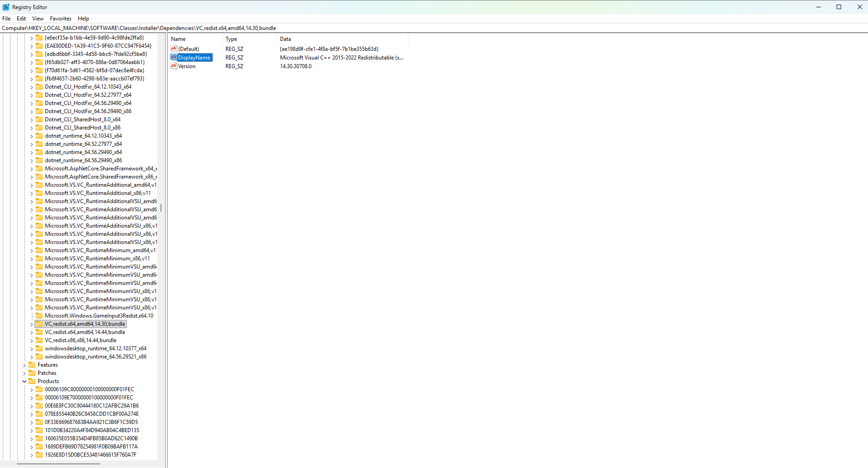This screenshot has width=868, height=468.
Task: Select the Version value entry
Action: 187,66
